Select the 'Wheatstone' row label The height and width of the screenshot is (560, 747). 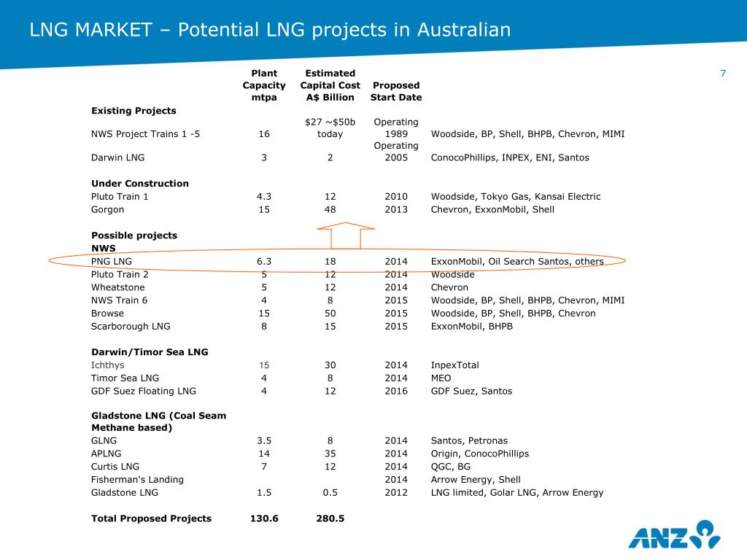(117, 287)
